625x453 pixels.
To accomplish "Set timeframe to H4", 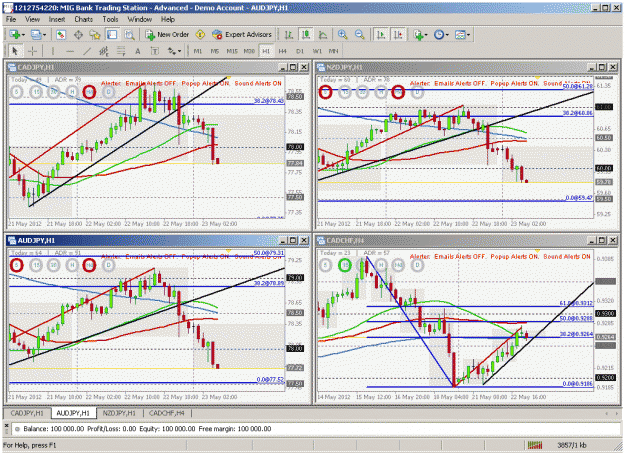I will tap(283, 51).
